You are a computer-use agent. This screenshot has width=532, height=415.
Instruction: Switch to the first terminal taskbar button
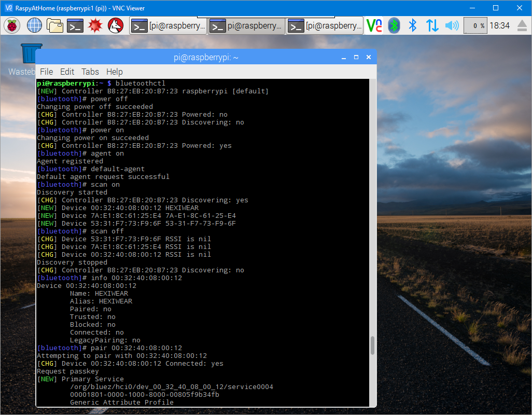(168, 25)
